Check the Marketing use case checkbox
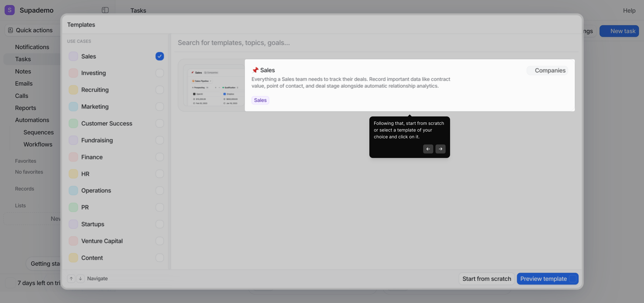This screenshot has height=303, width=644. click(x=159, y=107)
